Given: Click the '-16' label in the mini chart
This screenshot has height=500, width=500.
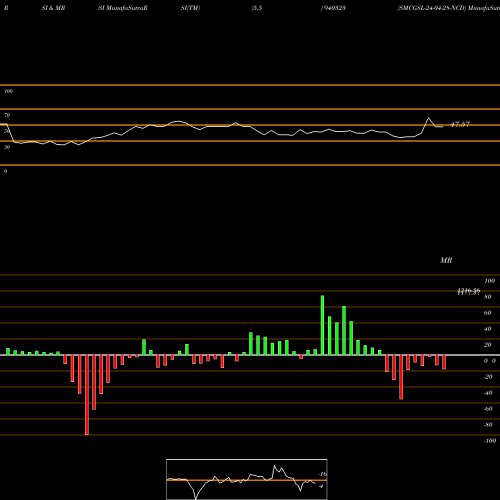Looking at the screenshot, I should (323, 474).
